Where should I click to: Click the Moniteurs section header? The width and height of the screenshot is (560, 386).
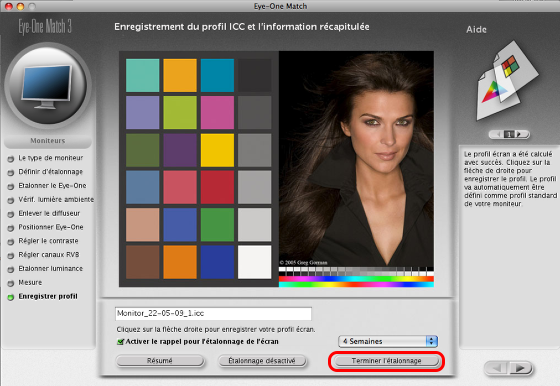click(x=48, y=141)
